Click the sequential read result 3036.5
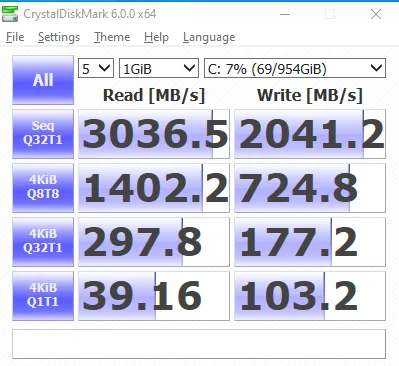 point(154,134)
